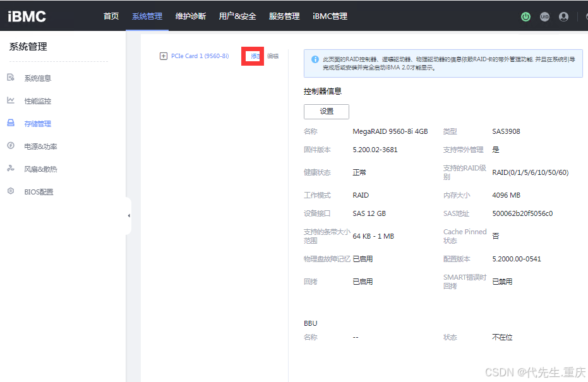Click the 风扇&散热 fan icon
588x382 pixels.
[11, 169]
